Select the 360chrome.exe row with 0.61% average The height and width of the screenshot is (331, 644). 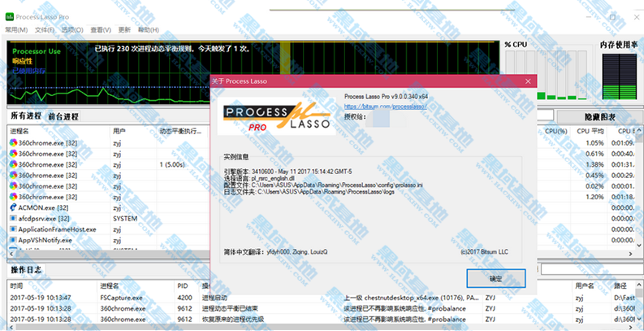pos(322,154)
